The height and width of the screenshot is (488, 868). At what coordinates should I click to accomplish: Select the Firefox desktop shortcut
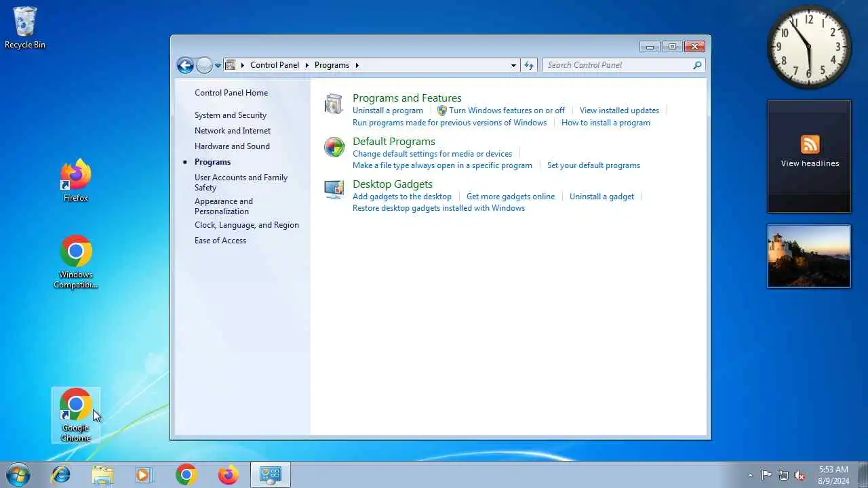click(76, 181)
